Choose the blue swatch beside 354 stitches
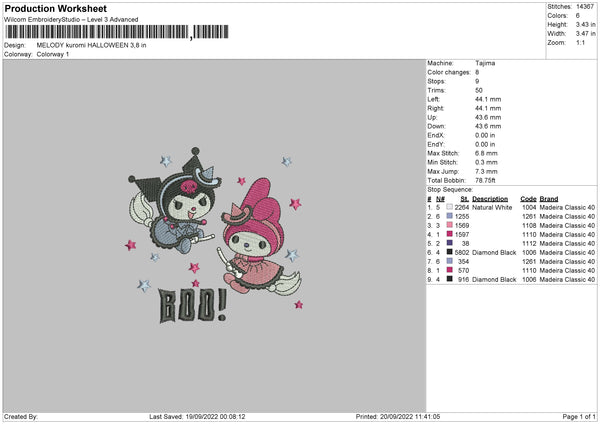The width and height of the screenshot is (600, 424). click(x=450, y=261)
